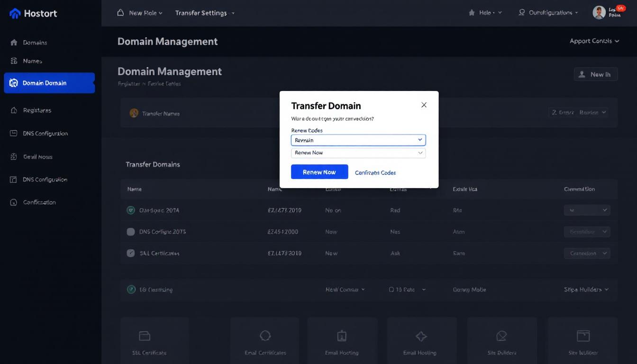The width and height of the screenshot is (637, 364).
Task: Expand the Apport Contols dropdown
Action: click(594, 41)
